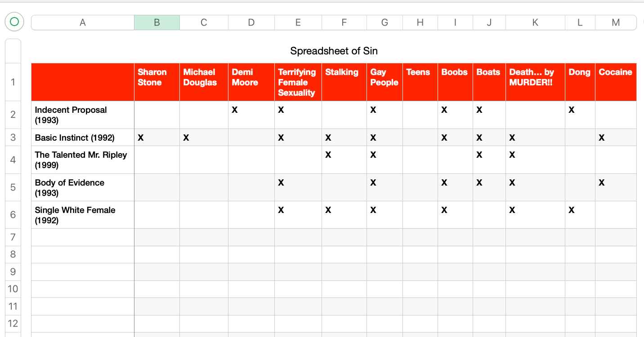Select row 10 header number

coord(13,289)
